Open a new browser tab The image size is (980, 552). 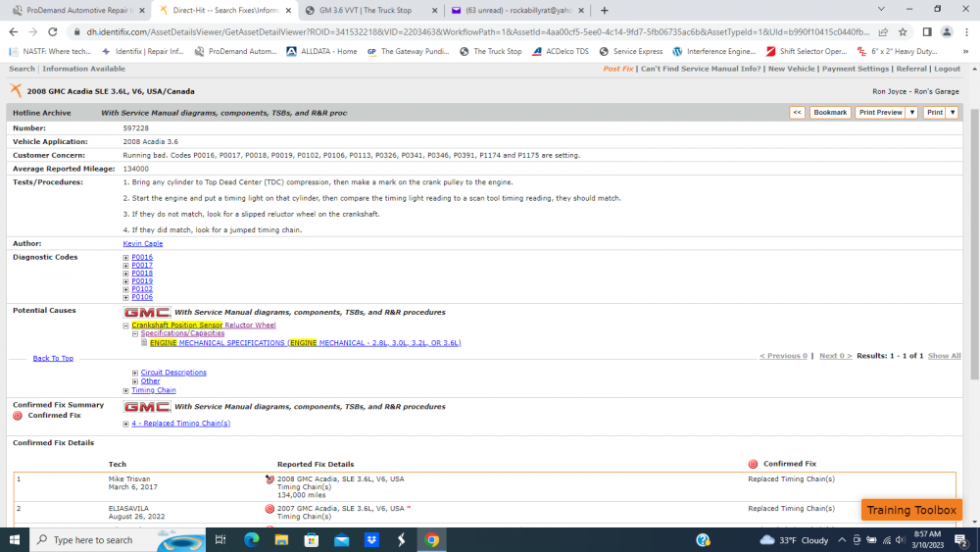pos(604,10)
